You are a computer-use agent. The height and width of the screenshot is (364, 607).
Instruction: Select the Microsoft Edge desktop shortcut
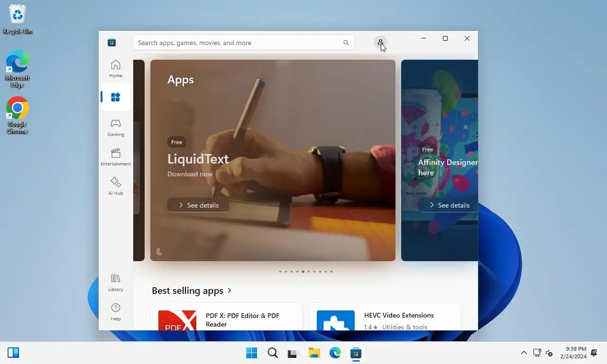click(18, 69)
